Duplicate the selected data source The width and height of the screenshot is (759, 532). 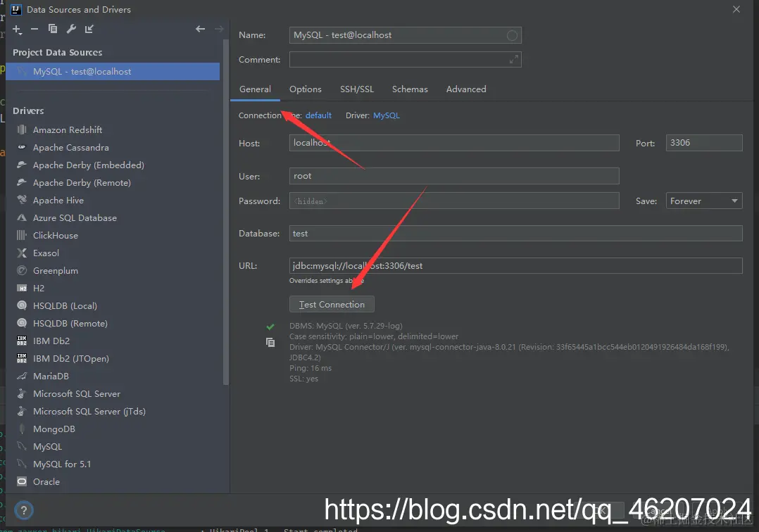click(52, 29)
